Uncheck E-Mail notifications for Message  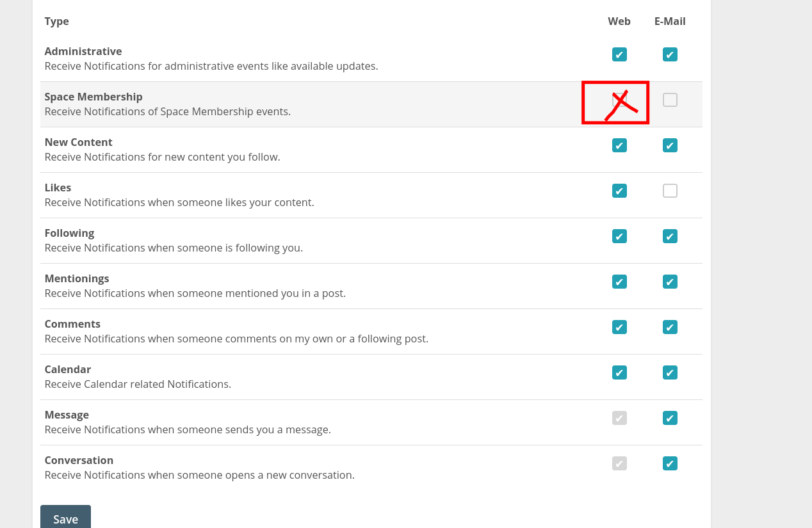click(670, 418)
